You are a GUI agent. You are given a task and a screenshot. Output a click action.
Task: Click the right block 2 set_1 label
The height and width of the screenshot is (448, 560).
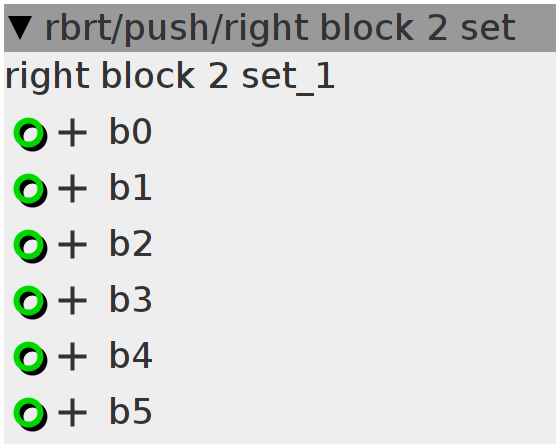click(x=170, y=77)
